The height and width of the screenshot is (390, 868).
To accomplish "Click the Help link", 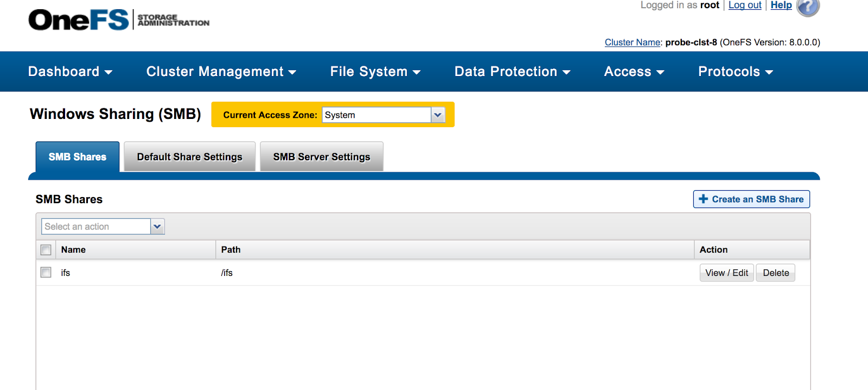I will tap(781, 5).
